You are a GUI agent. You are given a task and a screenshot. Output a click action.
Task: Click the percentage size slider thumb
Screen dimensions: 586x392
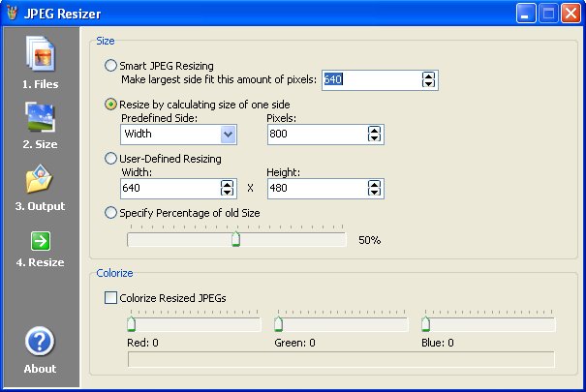coord(235,239)
